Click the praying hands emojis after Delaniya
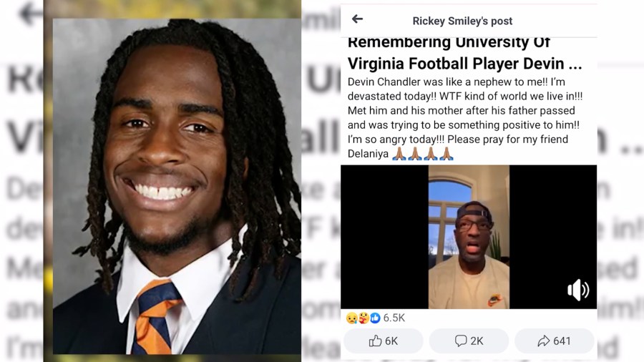Viewport: 644px width, 362px height. (x=423, y=154)
